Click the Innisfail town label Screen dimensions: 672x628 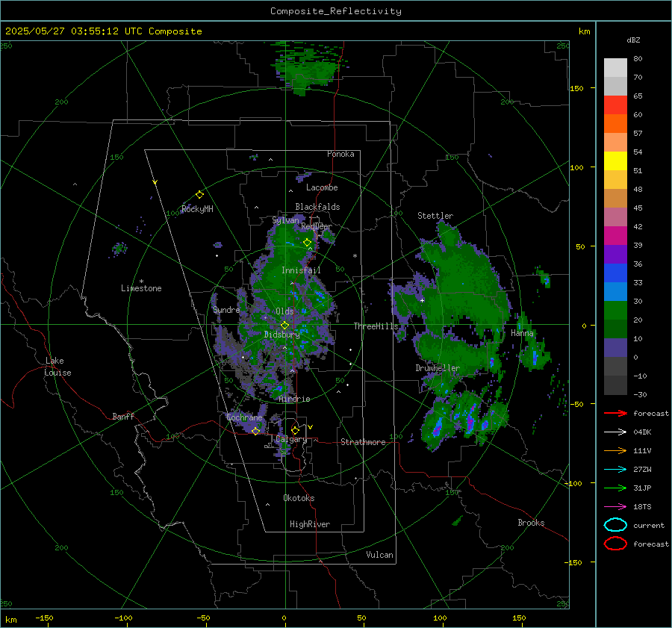tap(301, 270)
